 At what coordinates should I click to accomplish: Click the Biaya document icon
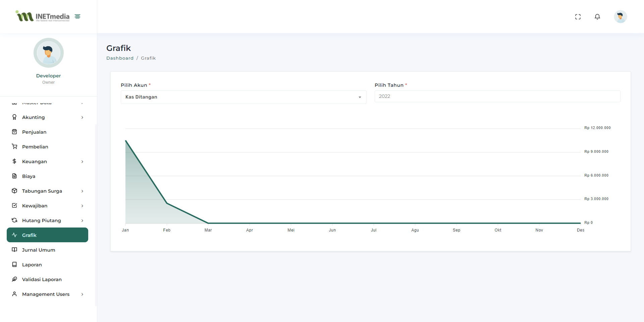[14, 176]
